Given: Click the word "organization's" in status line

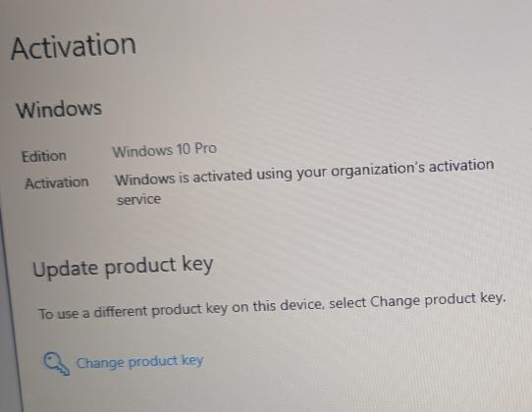Looking at the screenshot, I should tap(378, 169).
